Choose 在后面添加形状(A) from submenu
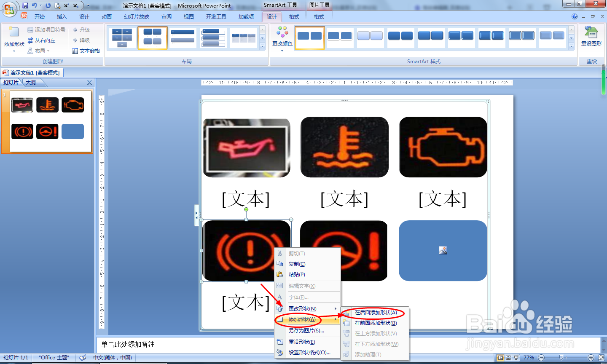 375,313
